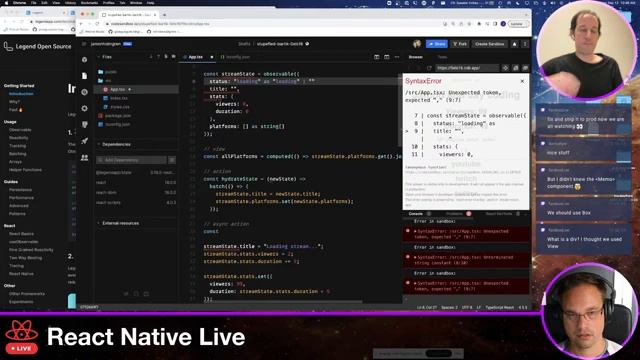Click the last icon in preview toolbar

525,68
